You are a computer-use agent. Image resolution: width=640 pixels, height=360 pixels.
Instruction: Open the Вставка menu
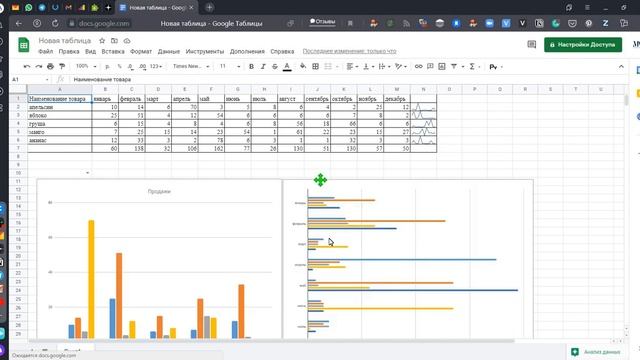pos(113,51)
